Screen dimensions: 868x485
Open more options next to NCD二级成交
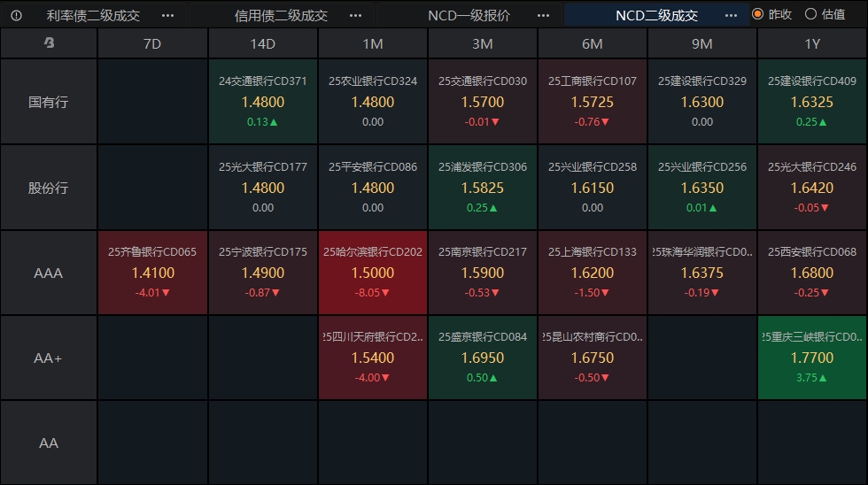pos(731,15)
